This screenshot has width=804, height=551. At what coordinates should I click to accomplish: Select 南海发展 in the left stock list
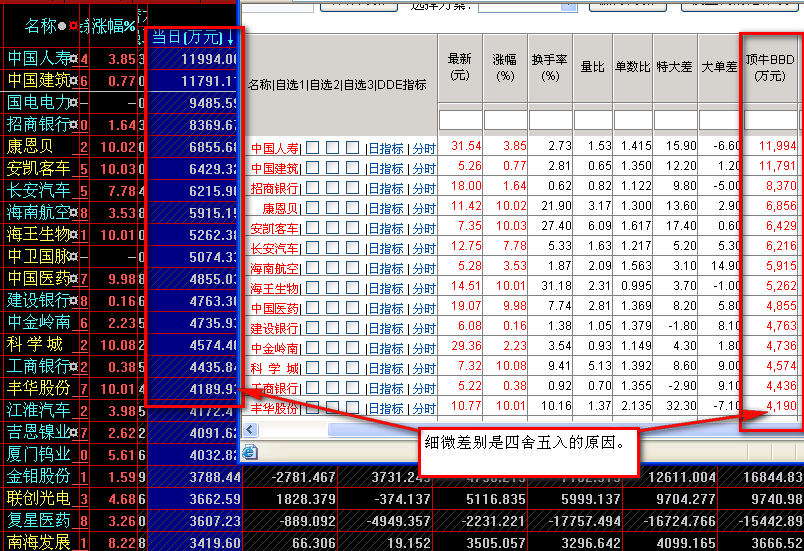[39, 542]
